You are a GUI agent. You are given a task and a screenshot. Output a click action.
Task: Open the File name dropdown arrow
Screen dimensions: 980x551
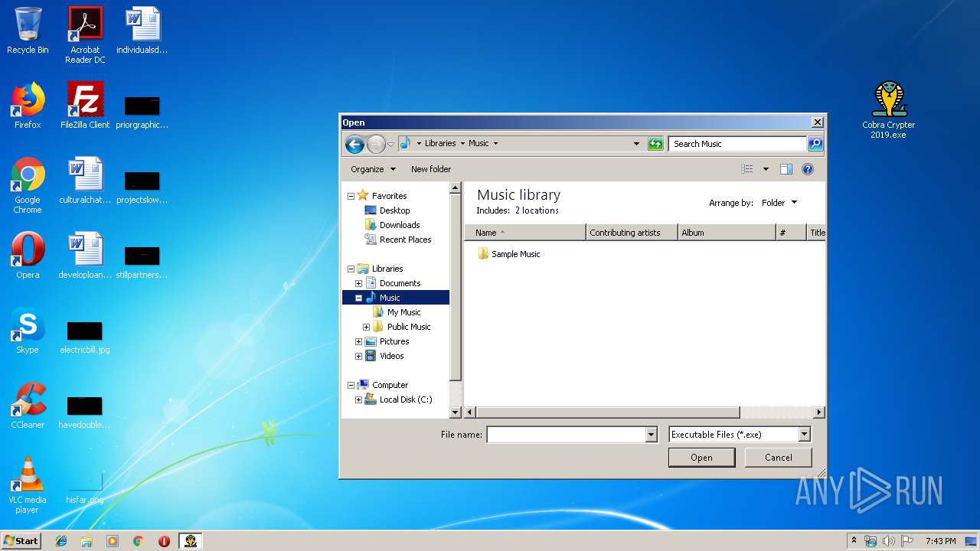point(652,435)
